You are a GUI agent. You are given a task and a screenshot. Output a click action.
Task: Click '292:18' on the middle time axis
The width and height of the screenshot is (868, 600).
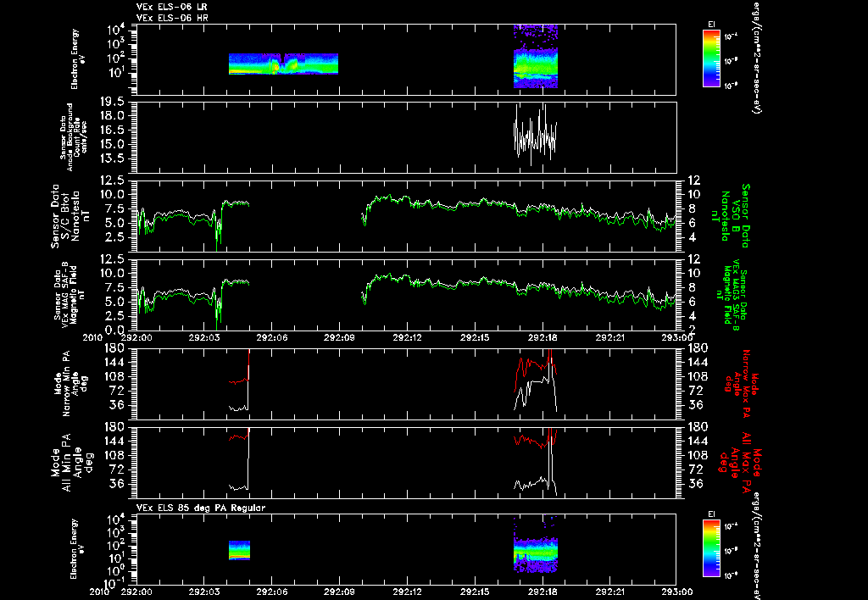[x=542, y=337]
